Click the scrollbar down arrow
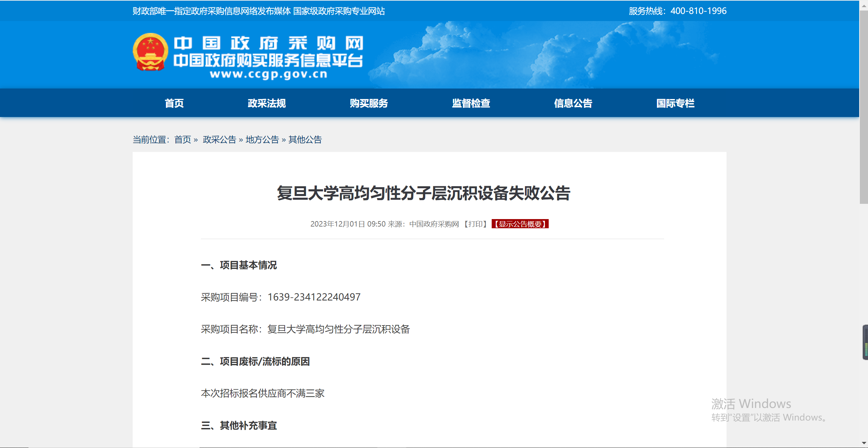The width and height of the screenshot is (868, 448). coord(864,443)
